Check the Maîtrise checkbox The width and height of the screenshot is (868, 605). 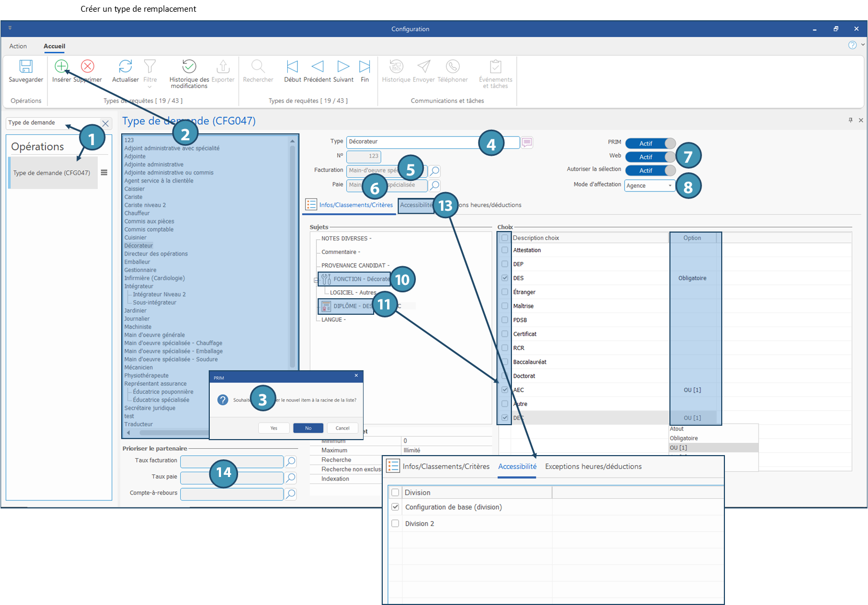(x=504, y=306)
